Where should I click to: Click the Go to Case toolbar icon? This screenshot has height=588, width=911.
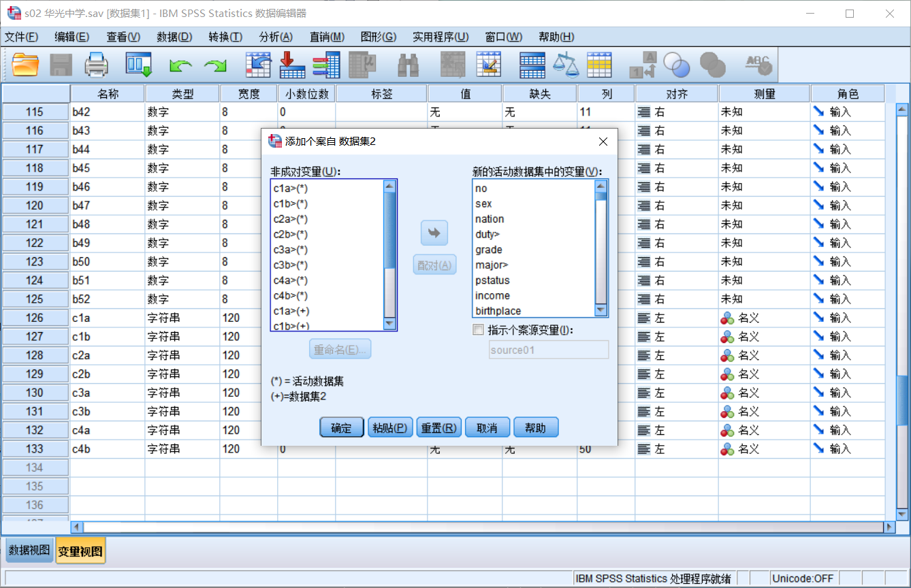pyautogui.click(x=258, y=65)
